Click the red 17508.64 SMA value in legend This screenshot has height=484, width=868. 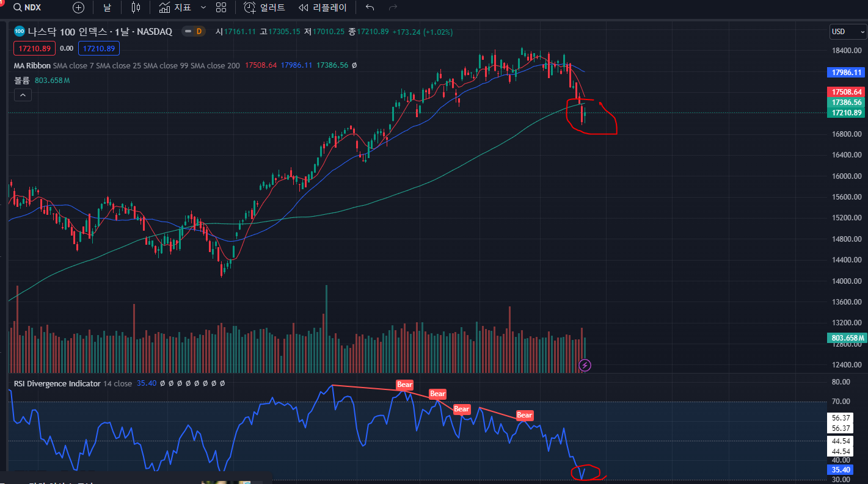[261, 65]
